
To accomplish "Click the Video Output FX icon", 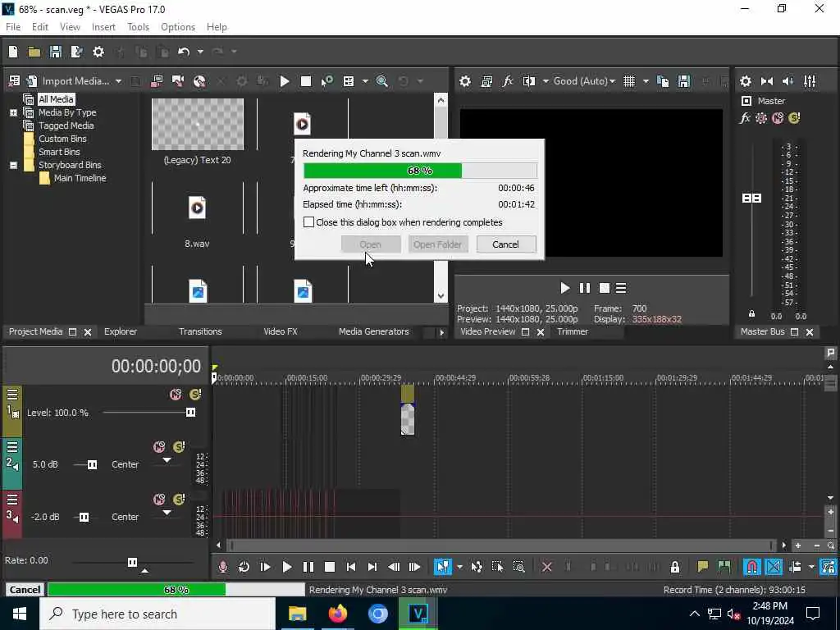I will 507,81.
